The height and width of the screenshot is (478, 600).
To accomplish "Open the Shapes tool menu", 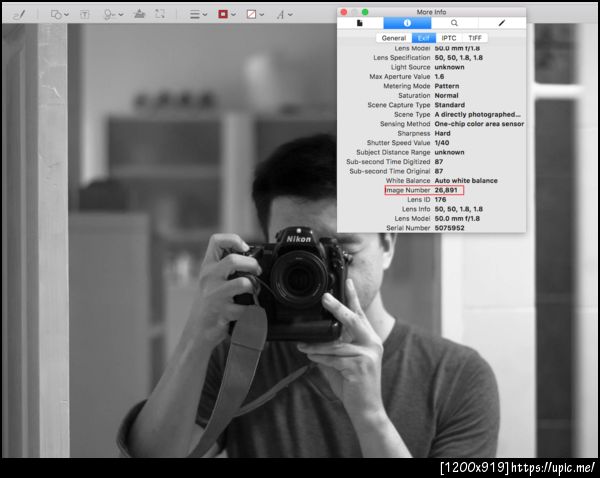I will pos(60,15).
